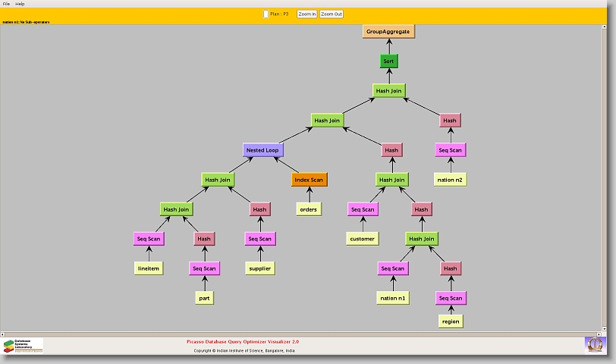This screenshot has width=616, height=364.
Task: Click the Zoom Out button
Action: (x=332, y=14)
